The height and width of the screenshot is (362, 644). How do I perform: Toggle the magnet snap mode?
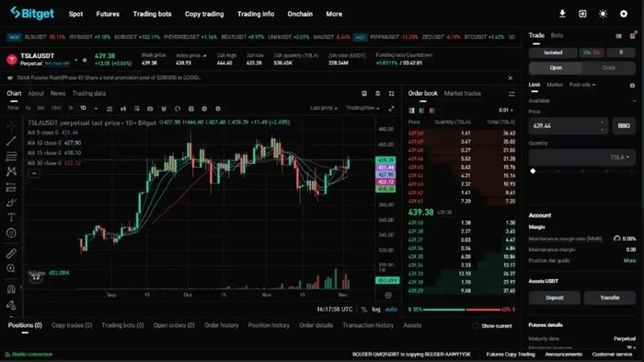11,289
